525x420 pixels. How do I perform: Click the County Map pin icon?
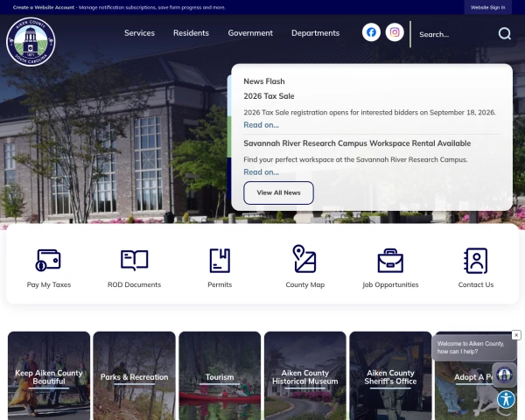tap(304, 259)
